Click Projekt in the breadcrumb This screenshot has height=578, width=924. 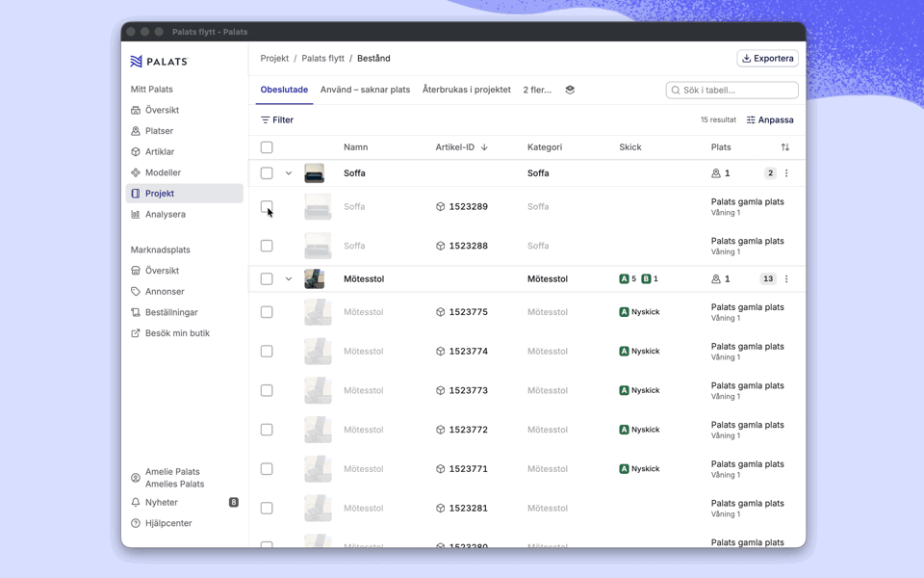click(x=274, y=59)
